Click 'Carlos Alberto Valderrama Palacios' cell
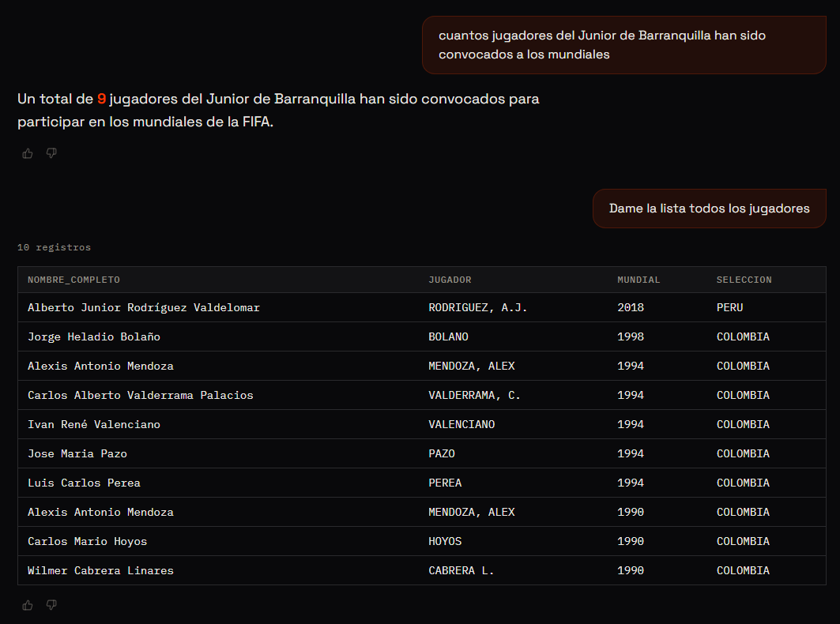This screenshot has width=840, height=624. pyautogui.click(x=141, y=395)
